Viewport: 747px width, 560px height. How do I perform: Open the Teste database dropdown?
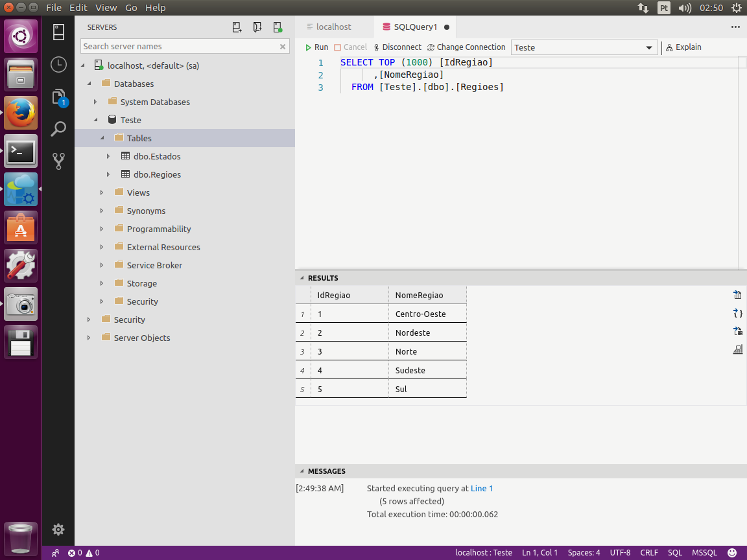pos(584,47)
